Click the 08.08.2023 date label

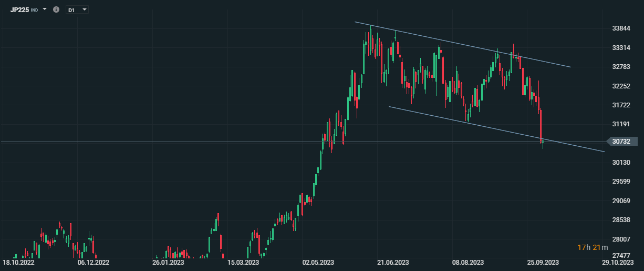(468, 262)
